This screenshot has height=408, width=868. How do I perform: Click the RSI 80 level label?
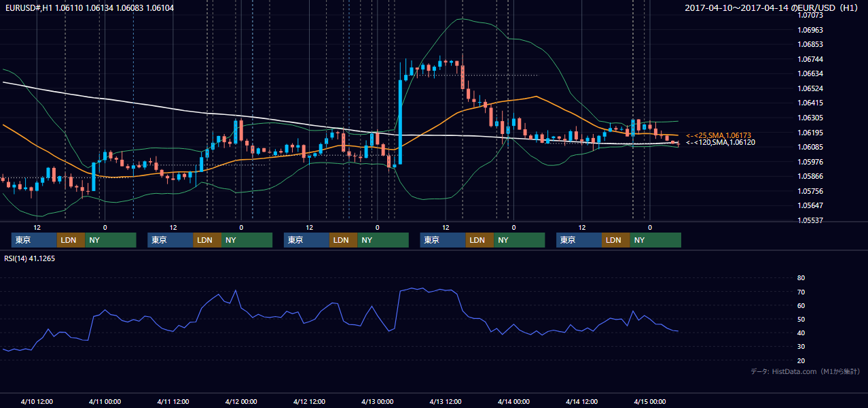tap(801, 278)
